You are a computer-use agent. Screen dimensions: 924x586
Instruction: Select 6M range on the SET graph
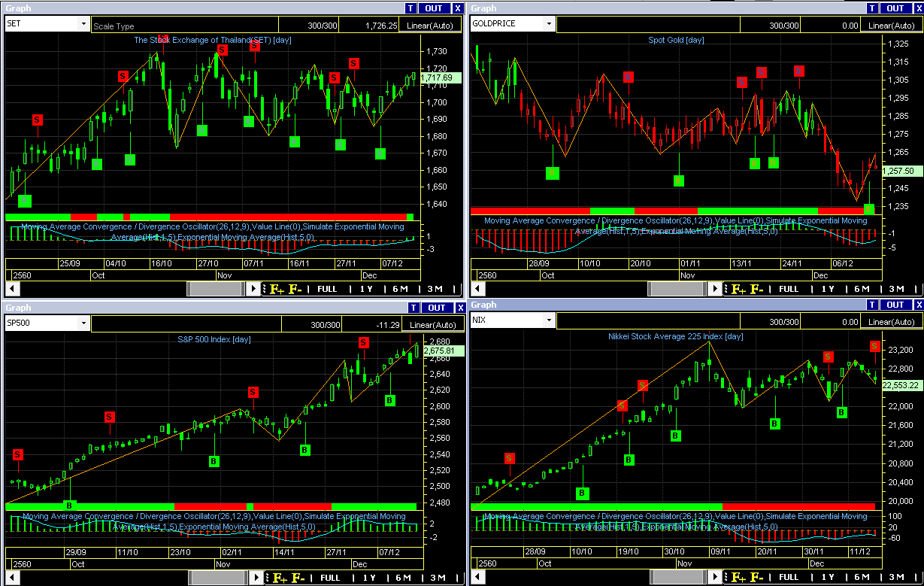[x=400, y=289]
